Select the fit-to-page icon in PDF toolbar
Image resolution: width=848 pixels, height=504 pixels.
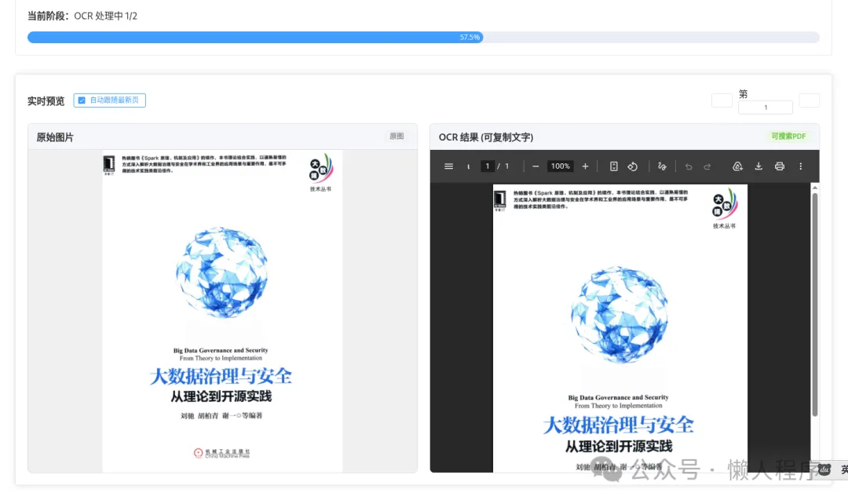coord(613,166)
